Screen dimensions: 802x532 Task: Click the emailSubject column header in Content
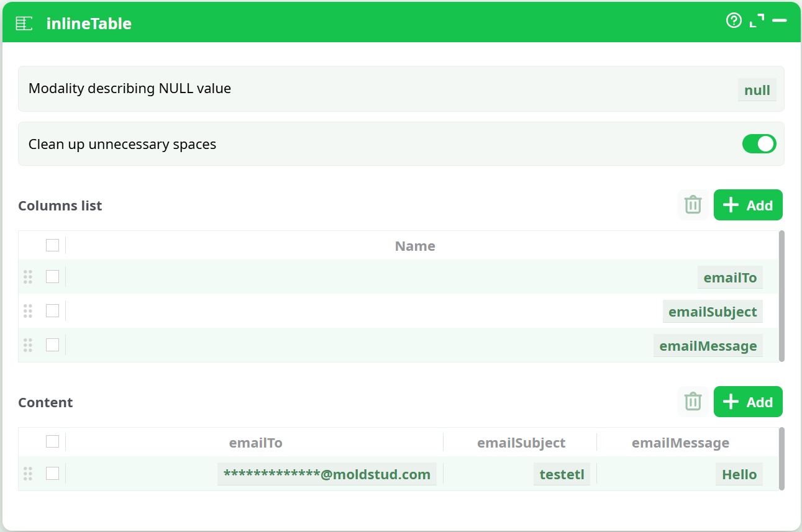pyautogui.click(x=521, y=443)
